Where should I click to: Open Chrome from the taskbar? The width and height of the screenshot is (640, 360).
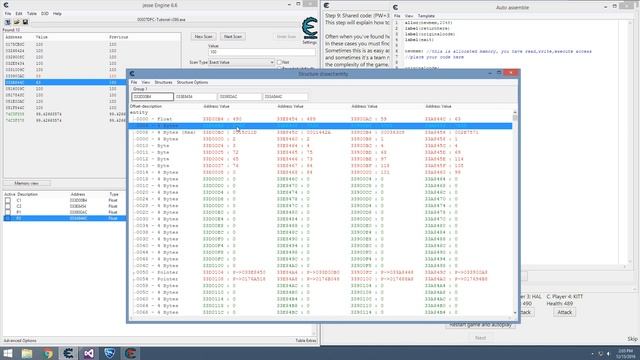tap(48, 353)
